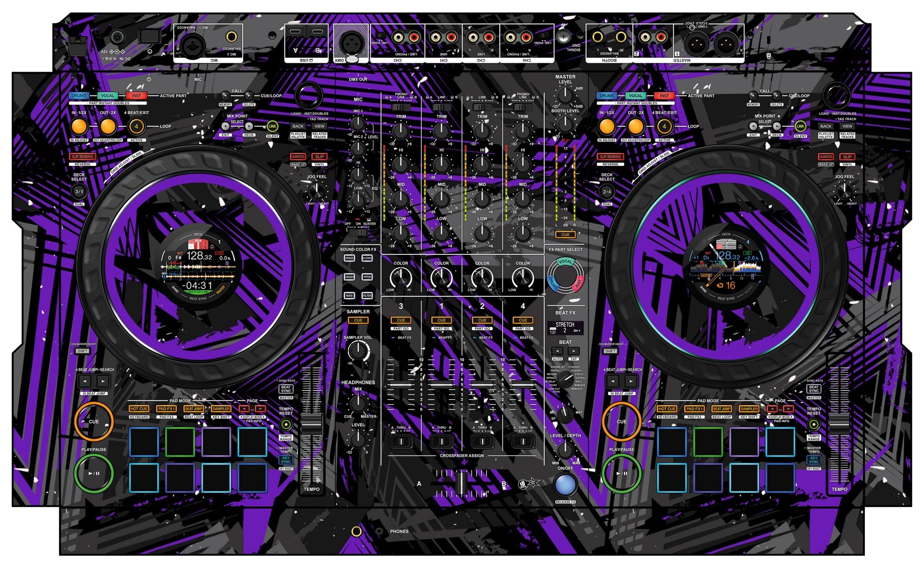Toggle QUANTIZE on left deck
Screen dimensions: 924x561
click(298, 156)
